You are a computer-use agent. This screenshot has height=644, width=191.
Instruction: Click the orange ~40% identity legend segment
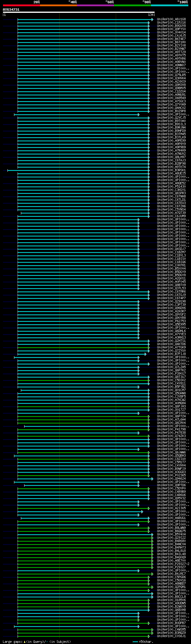[58, 5]
